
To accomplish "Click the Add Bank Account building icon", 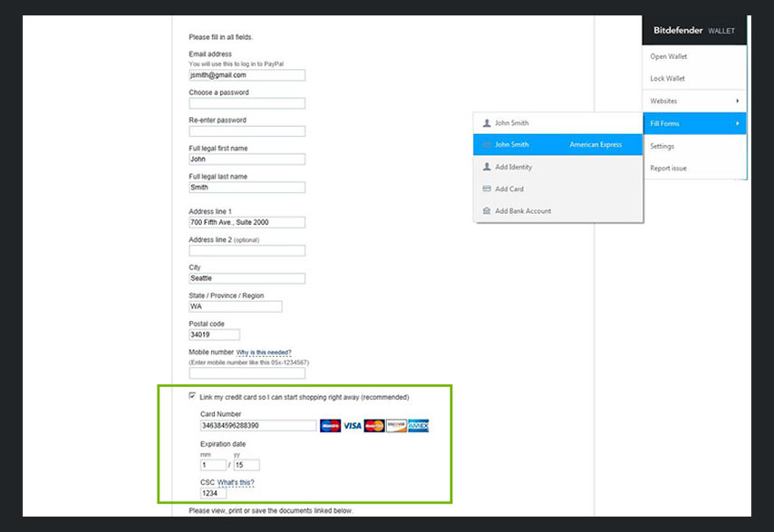I will point(487,211).
